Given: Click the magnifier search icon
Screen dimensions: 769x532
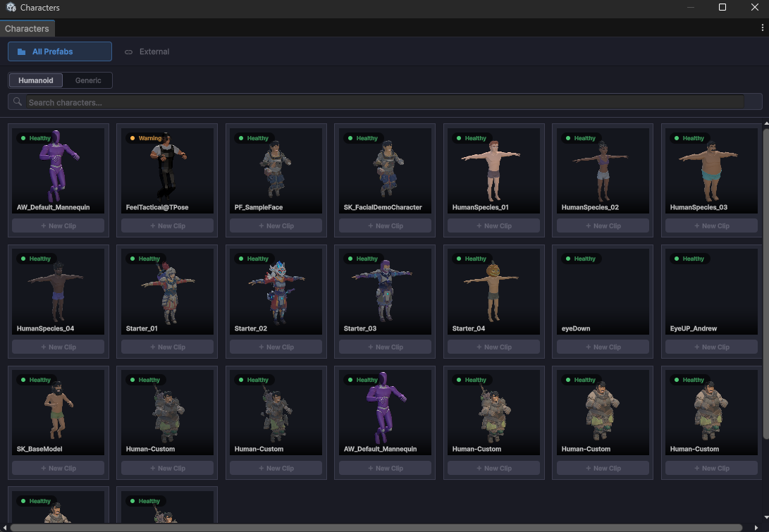Looking at the screenshot, I should (17, 101).
